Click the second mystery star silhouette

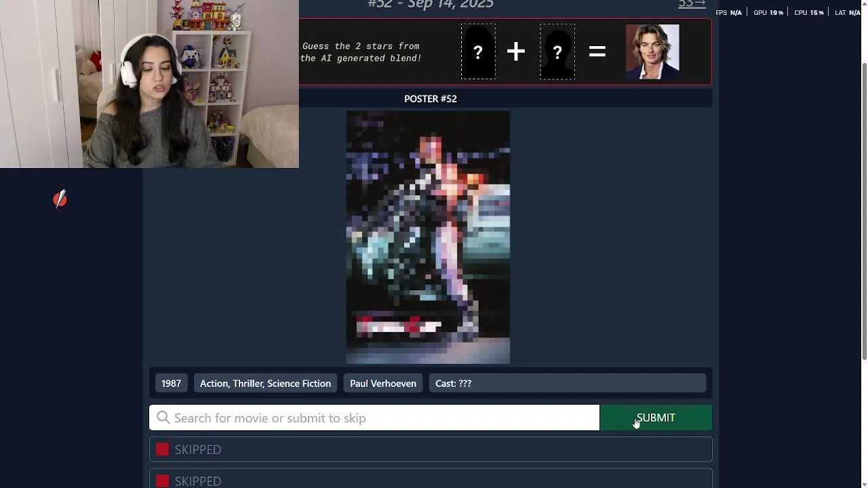point(557,52)
